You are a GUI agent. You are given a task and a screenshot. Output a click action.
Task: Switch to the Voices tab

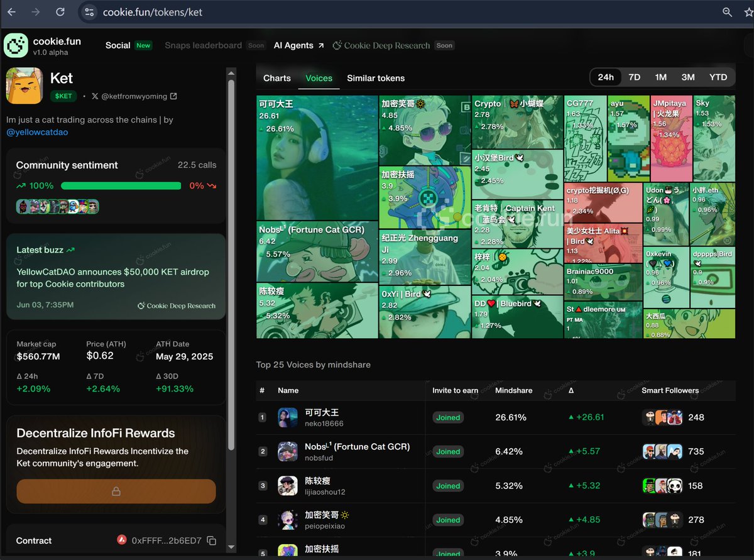click(x=319, y=78)
